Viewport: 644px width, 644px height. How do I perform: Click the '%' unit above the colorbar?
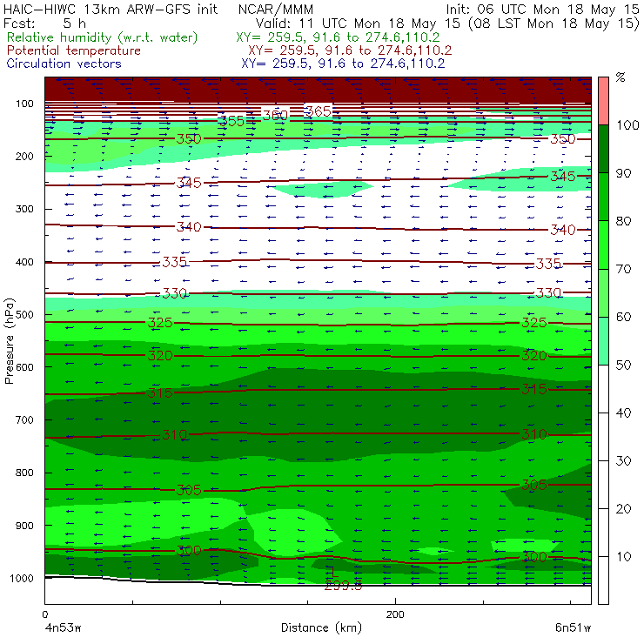pos(621,77)
